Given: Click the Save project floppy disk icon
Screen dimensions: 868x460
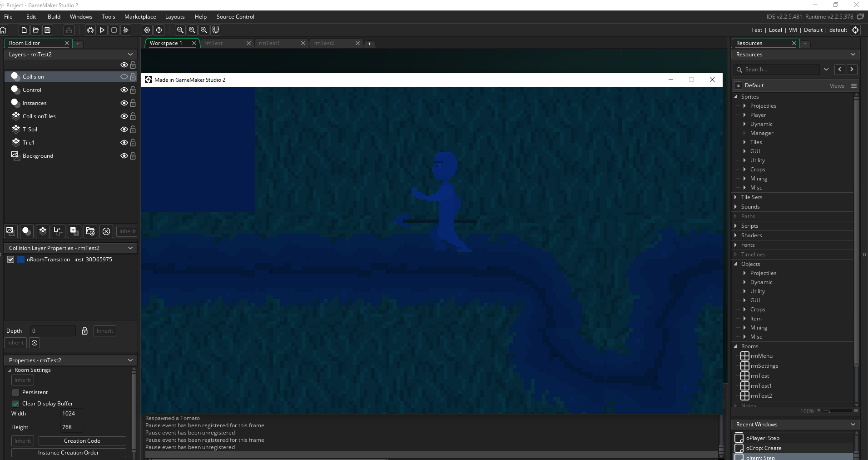Looking at the screenshot, I should pos(48,30).
